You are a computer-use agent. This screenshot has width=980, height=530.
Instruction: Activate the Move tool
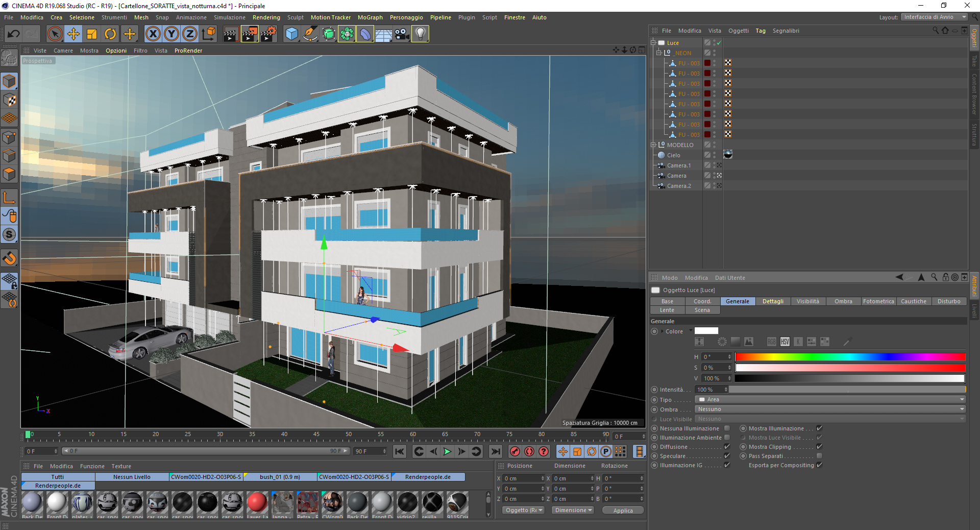pos(73,34)
